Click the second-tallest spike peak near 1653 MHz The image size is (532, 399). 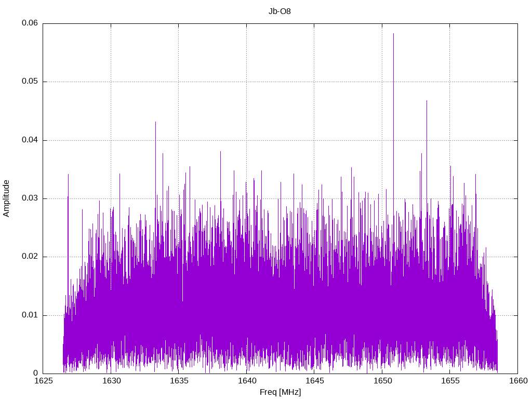pyautogui.click(x=427, y=101)
